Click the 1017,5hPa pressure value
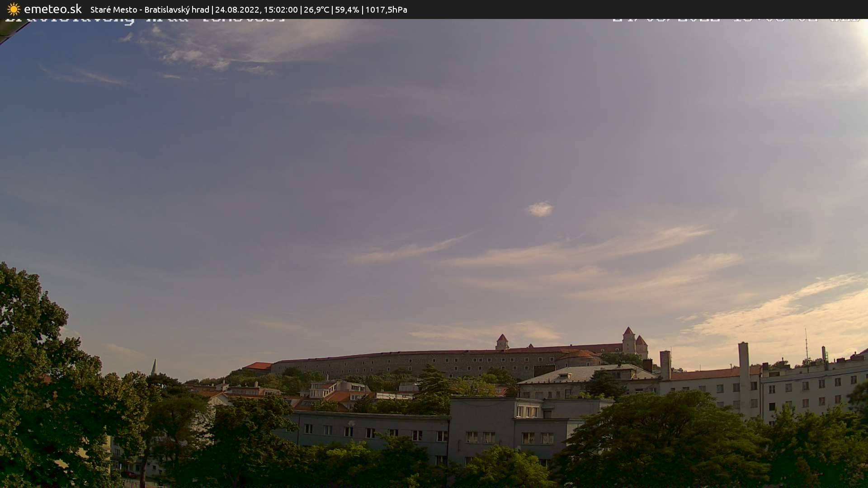 tap(386, 9)
